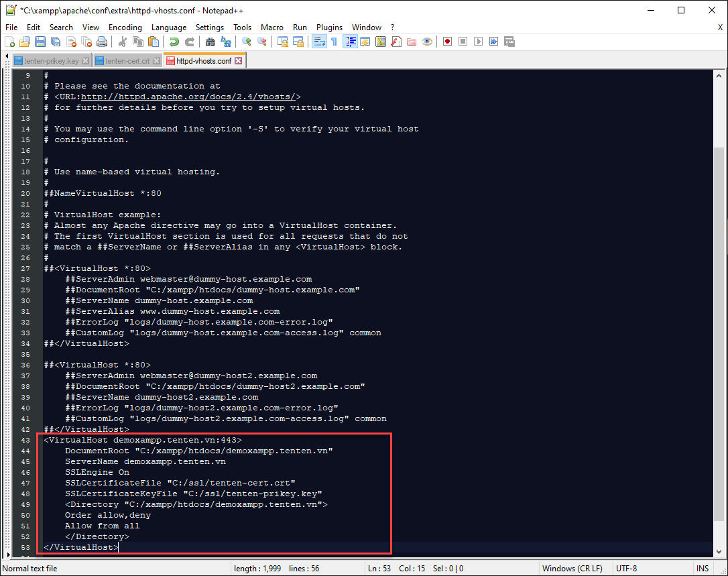Cut selection with the scissors icon
The width and height of the screenshot is (728, 576).
tap(123, 42)
